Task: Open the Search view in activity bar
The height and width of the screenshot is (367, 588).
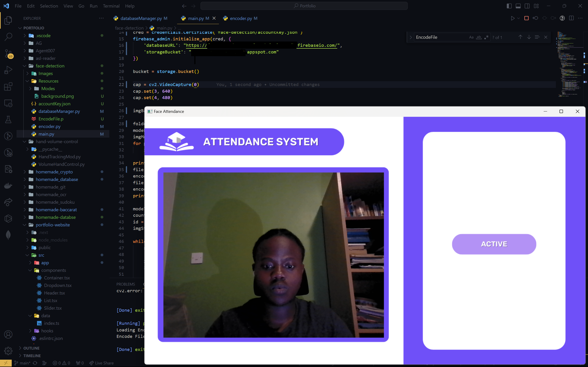Action: pos(8,37)
